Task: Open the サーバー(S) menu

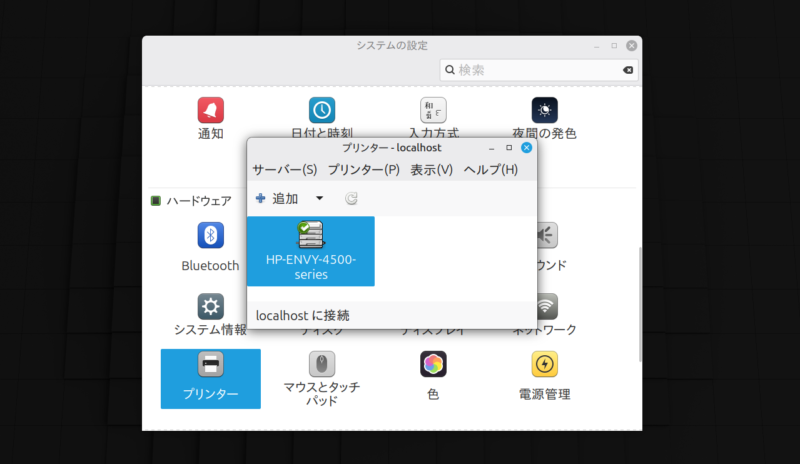Action: pos(284,170)
